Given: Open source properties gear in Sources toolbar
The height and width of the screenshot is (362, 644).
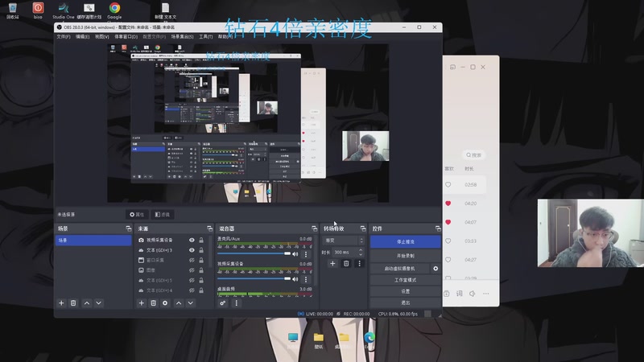Looking at the screenshot, I should (x=165, y=303).
